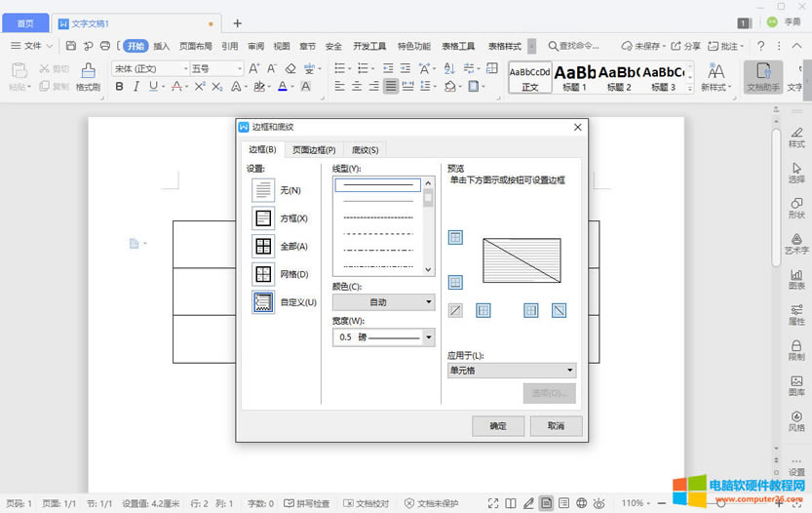
Task: Click the diagonal-up border icon in preview
Action: pos(455,310)
